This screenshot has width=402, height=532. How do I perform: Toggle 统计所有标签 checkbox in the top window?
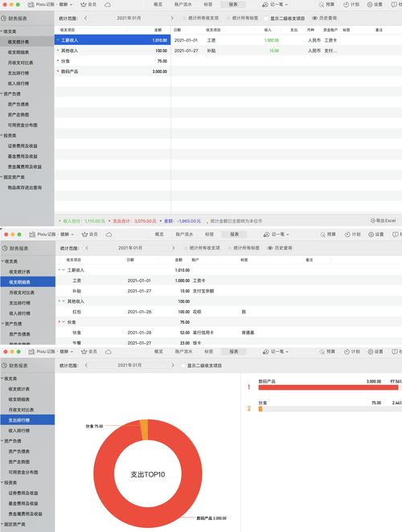click(228, 18)
